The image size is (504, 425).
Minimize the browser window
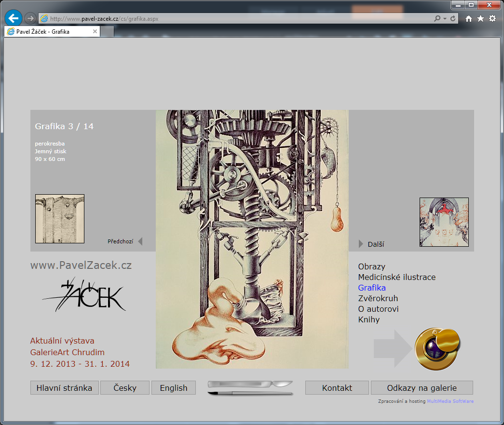pyautogui.click(x=458, y=5)
